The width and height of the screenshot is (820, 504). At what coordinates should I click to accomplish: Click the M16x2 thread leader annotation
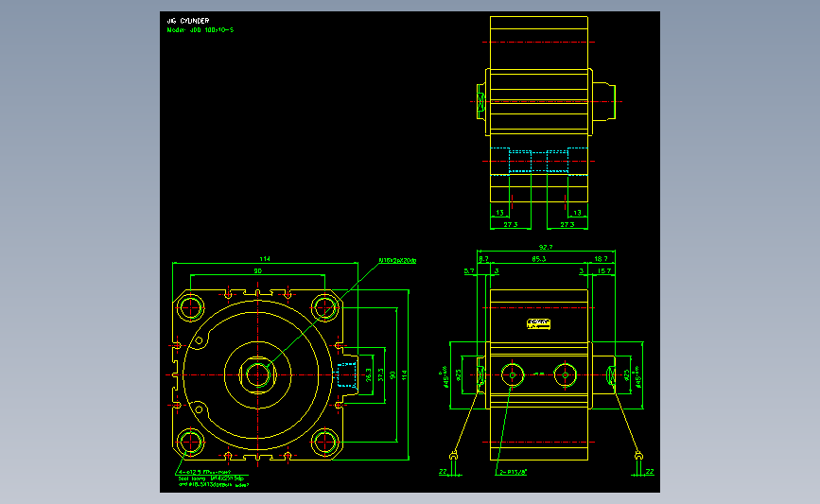[x=397, y=260]
